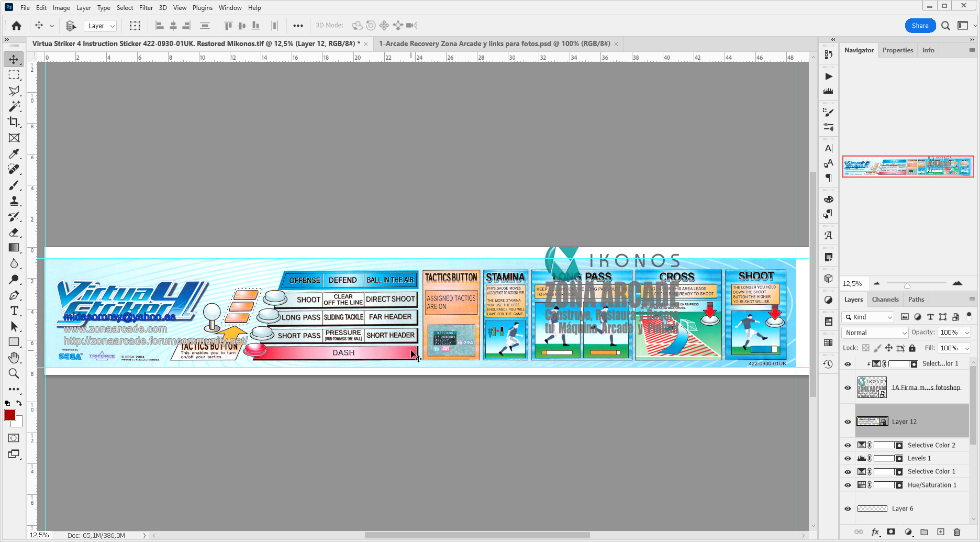Create new group with folder icon

[x=924, y=532]
